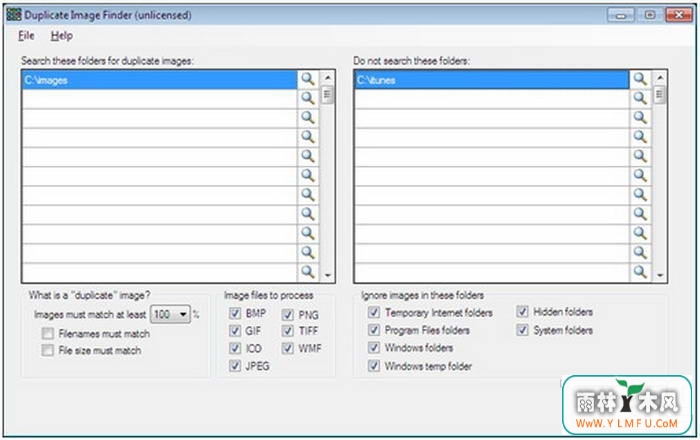Screen dimensions: 700x440
Task: Enable the Filenames must match checkbox
Action: (48, 333)
